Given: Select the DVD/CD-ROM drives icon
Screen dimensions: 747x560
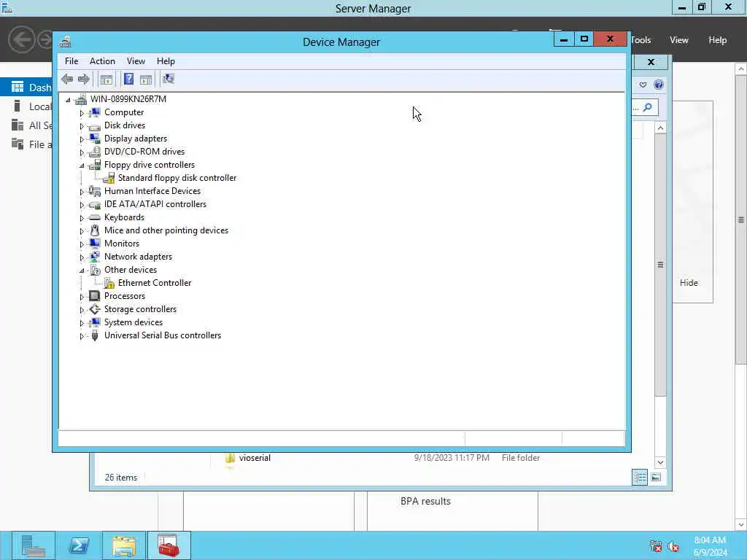Looking at the screenshot, I should [x=95, y=152].
